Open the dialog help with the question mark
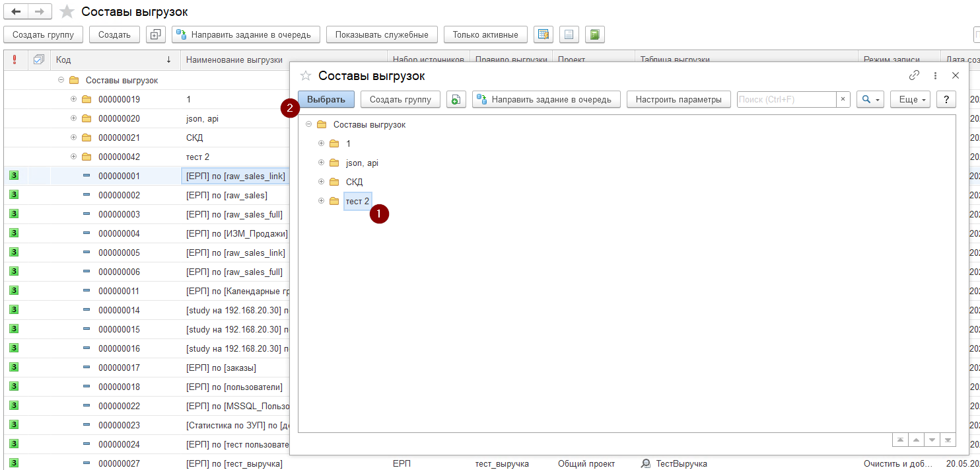Image resolution: width=980 pixels, height=470 pixels. click(946, 100)
